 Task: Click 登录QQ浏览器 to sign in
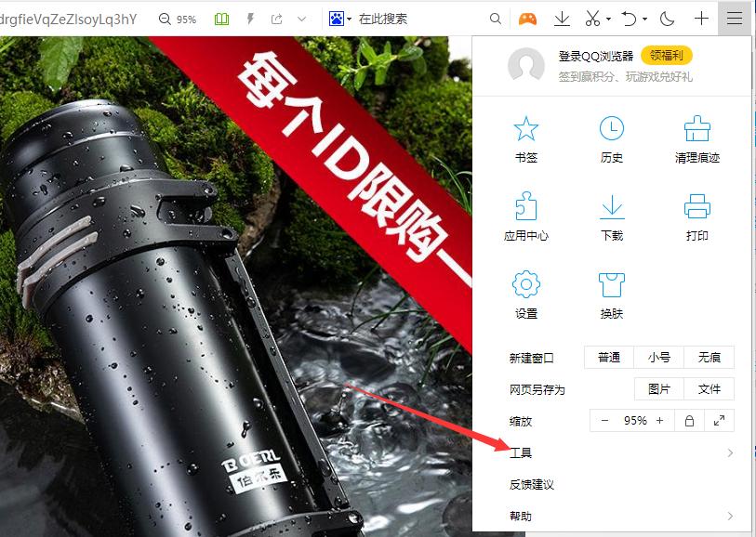click(595, 56)
